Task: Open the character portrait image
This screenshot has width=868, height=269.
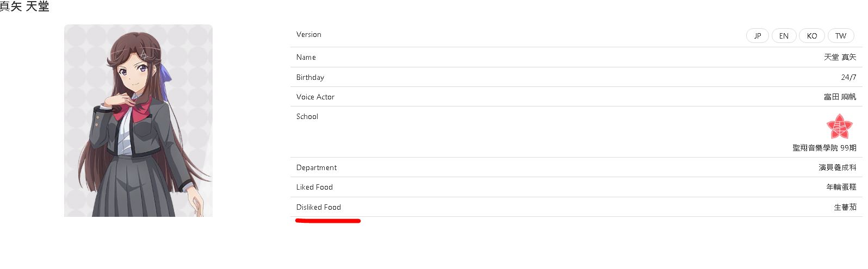Action: point(138,121)
